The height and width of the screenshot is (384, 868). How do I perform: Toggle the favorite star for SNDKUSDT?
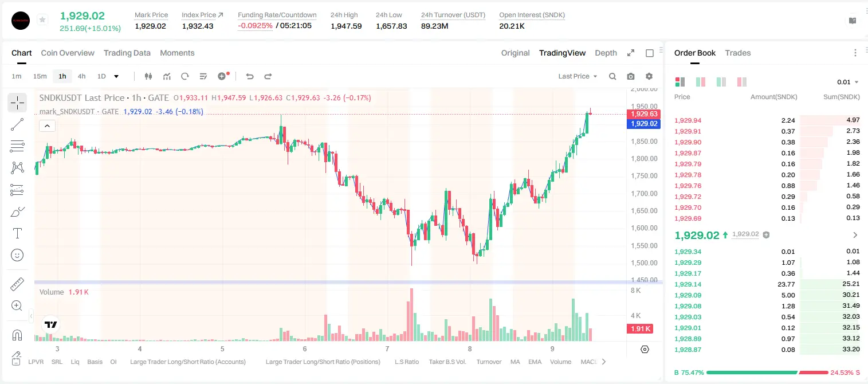click(x=42, y=20)
